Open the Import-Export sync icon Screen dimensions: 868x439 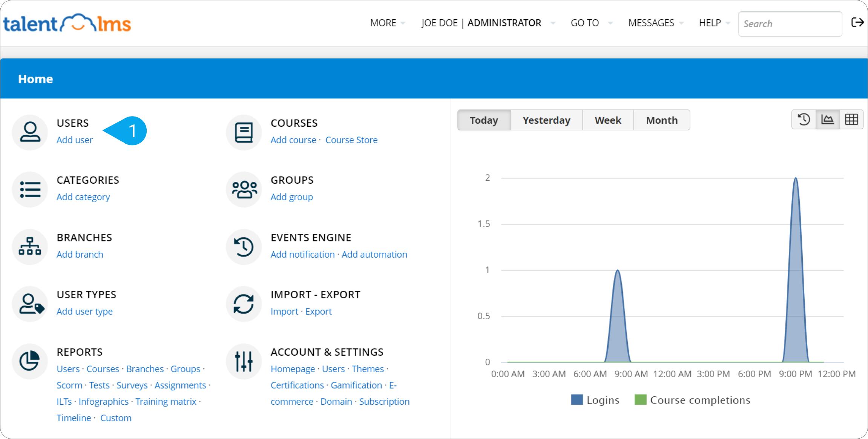[244, 304]
